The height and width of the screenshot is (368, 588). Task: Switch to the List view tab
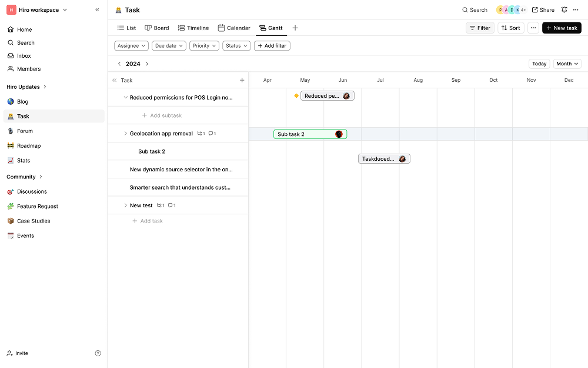(x=126, y=28)
